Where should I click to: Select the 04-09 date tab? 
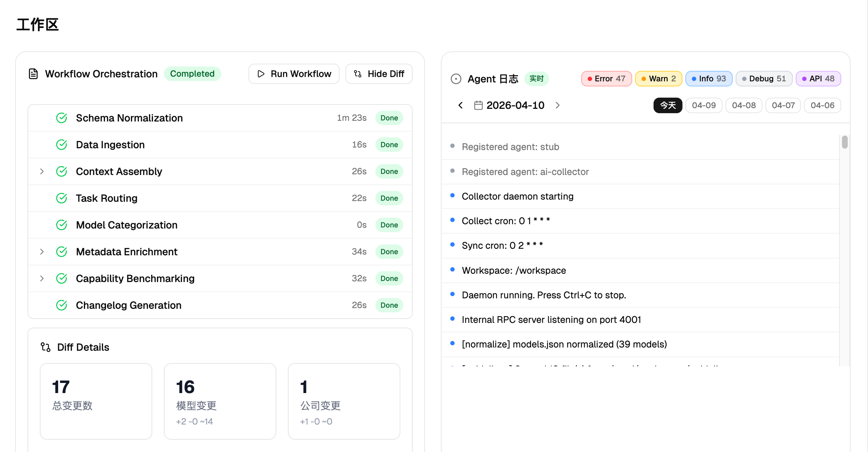(x=703, y=105)
